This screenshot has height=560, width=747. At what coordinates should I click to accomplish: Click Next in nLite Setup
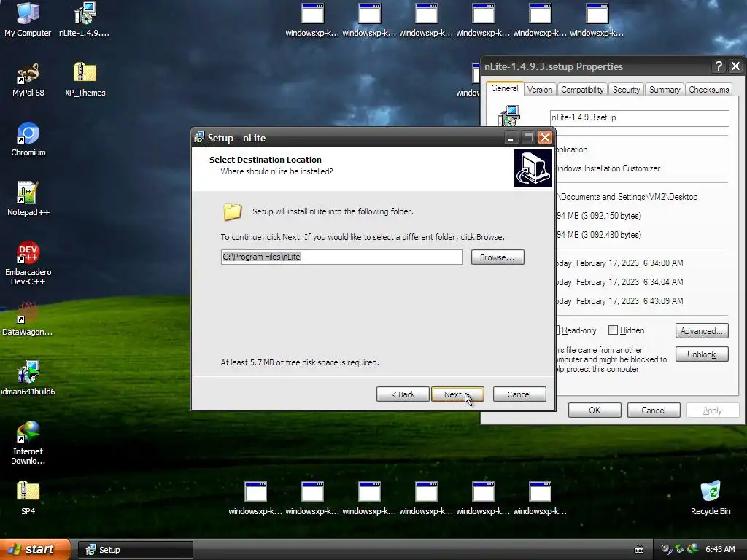457,394
